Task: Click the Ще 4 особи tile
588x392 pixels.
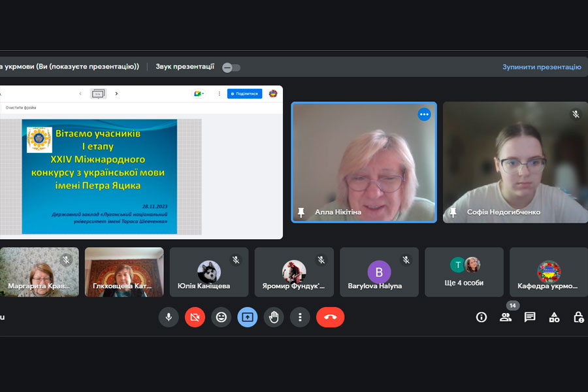Action: click(x=464, y=272)
